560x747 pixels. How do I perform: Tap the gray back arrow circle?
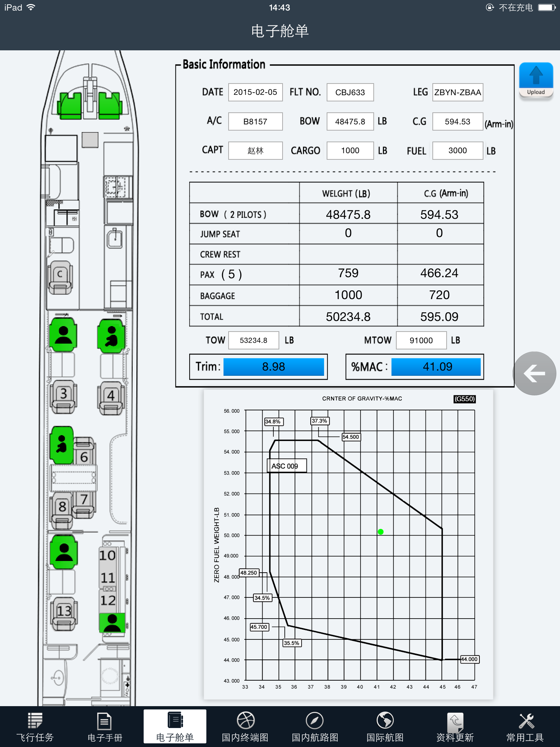tap(534, 373)
